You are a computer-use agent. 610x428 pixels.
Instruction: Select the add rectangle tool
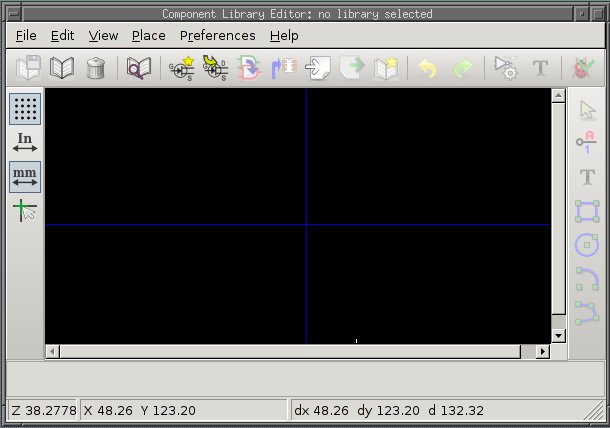click(x=587, y=211)
